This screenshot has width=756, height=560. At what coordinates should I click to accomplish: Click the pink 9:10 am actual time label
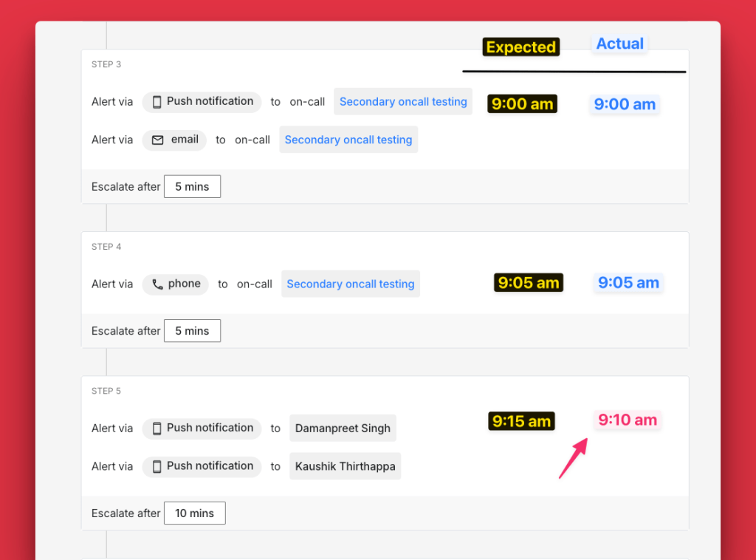click(x=627, y=420)
